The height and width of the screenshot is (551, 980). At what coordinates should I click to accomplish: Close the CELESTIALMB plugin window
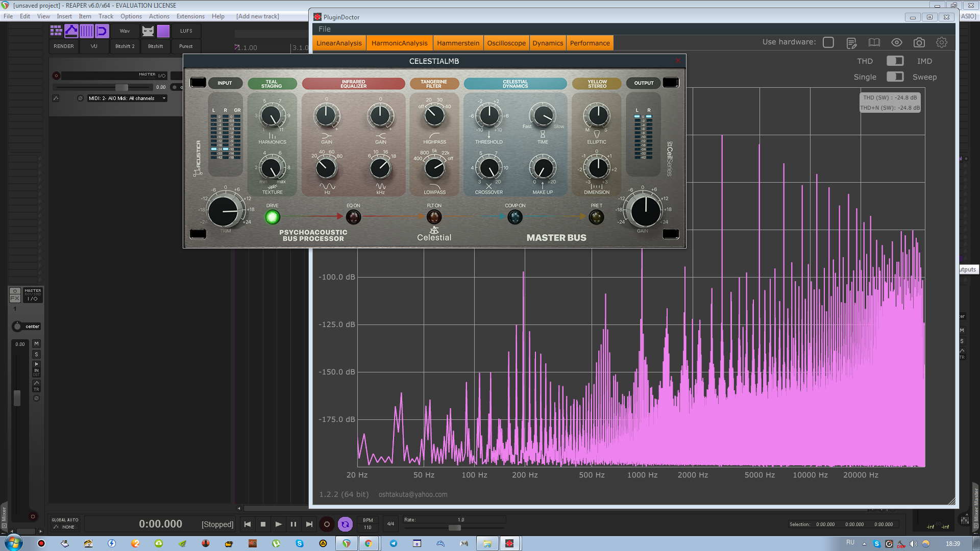678,61
